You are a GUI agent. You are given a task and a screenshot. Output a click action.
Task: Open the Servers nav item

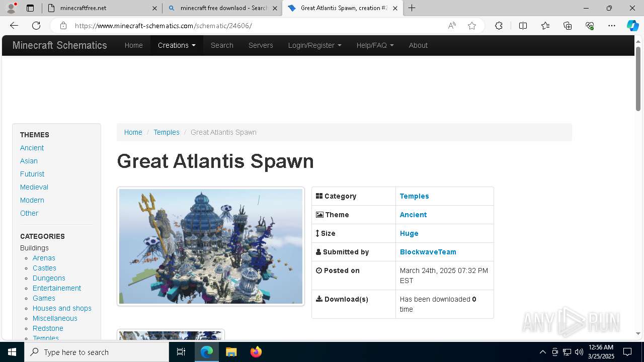(x=261, y=45)
